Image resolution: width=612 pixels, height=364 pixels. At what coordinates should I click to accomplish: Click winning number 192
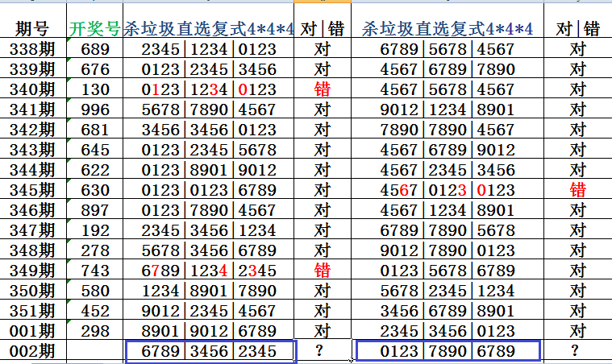coord(95,230)
